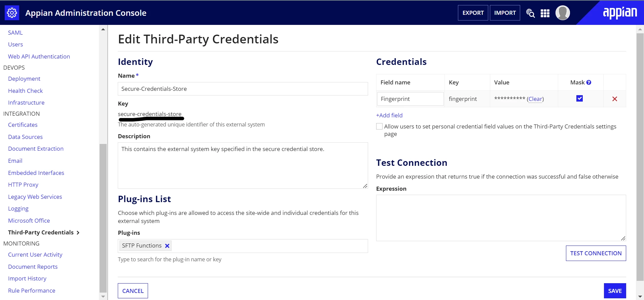Click the Appian Administration Console title
The image size is (644, 300).
(x=86, y=13)
